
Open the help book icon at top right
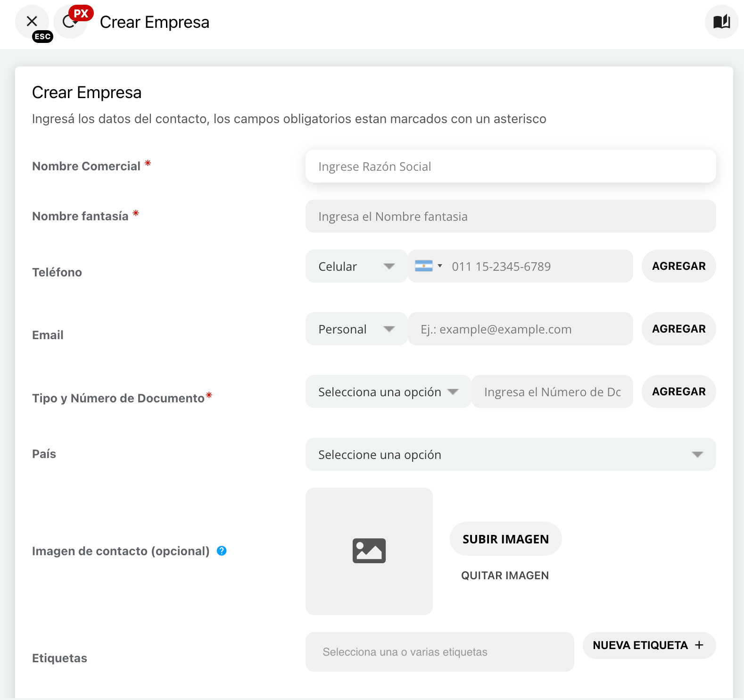721,22
